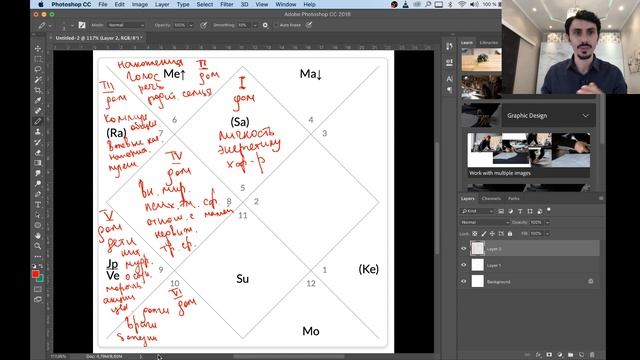Select the Horizontal Type tool

[38, 204]
